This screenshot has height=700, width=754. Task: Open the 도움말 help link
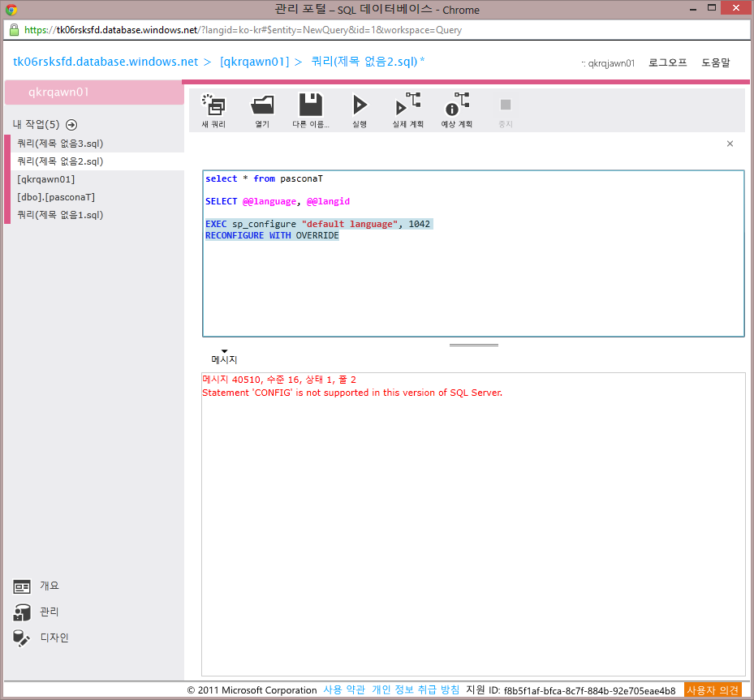pyautogui.click(x=715, y=62)
